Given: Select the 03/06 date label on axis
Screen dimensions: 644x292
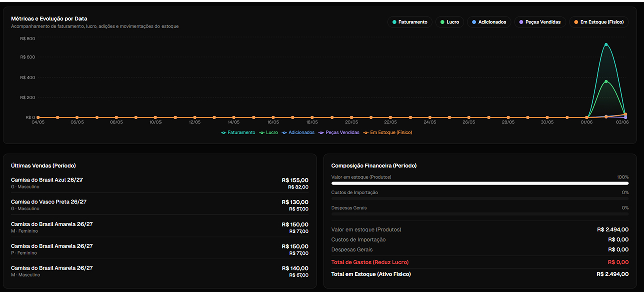Looking at the screenshot, I should click(622, 122).
